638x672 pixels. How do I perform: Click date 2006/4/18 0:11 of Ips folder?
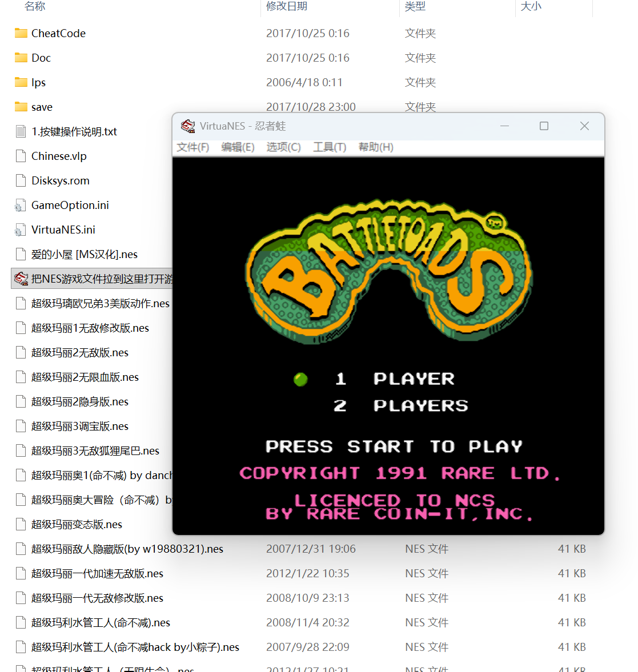point(304,82)
